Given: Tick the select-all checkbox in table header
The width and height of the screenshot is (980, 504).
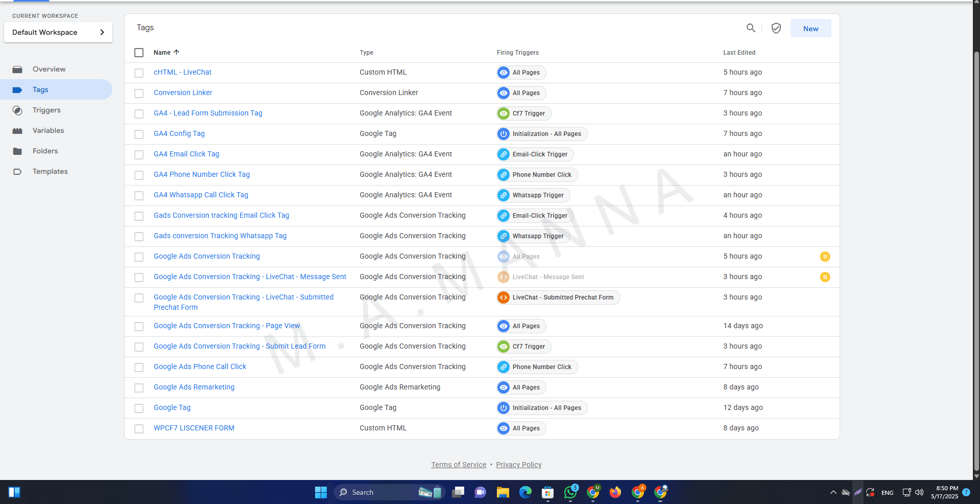Looking at the screenshot, I should point(139,53).
